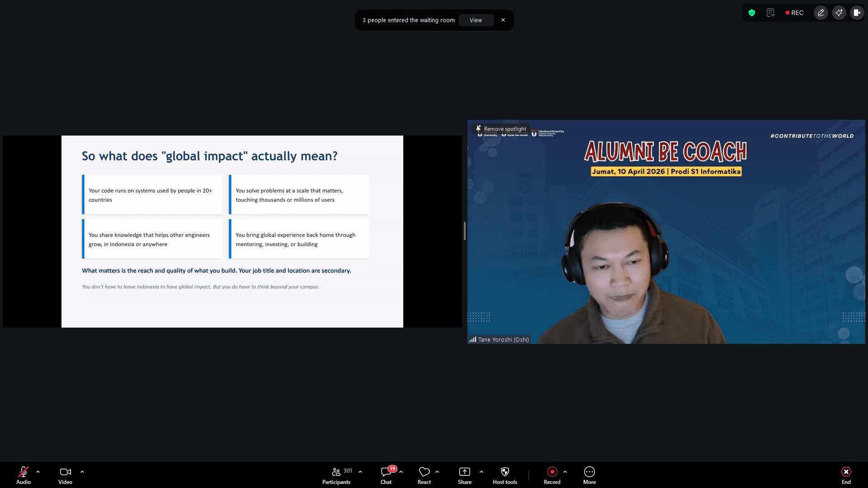Viewport: 868px width, 488px height.
Task: Click the panel divider handle between slide and video
Action: click(x=465, y=231)
